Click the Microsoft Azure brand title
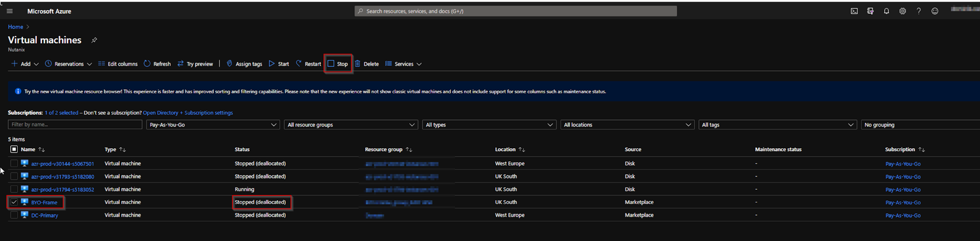Screen dimensions: 980x241 [49, 11]
